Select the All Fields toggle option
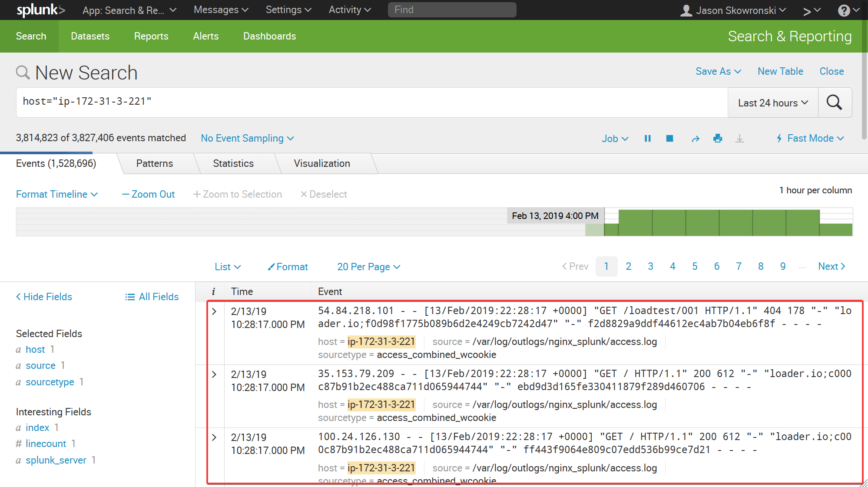868x487 pixels. (x=152, y=297)
